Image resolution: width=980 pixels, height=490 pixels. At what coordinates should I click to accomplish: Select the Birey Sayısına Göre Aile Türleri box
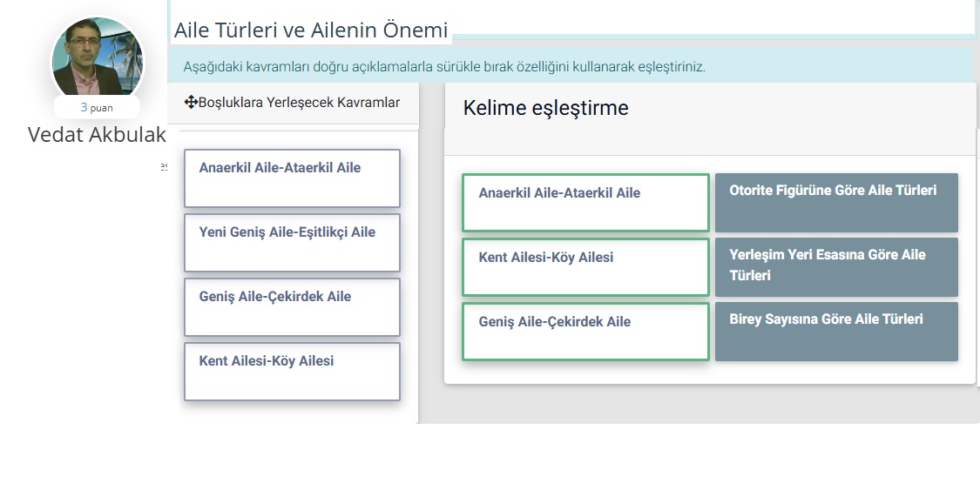[836, 331]
